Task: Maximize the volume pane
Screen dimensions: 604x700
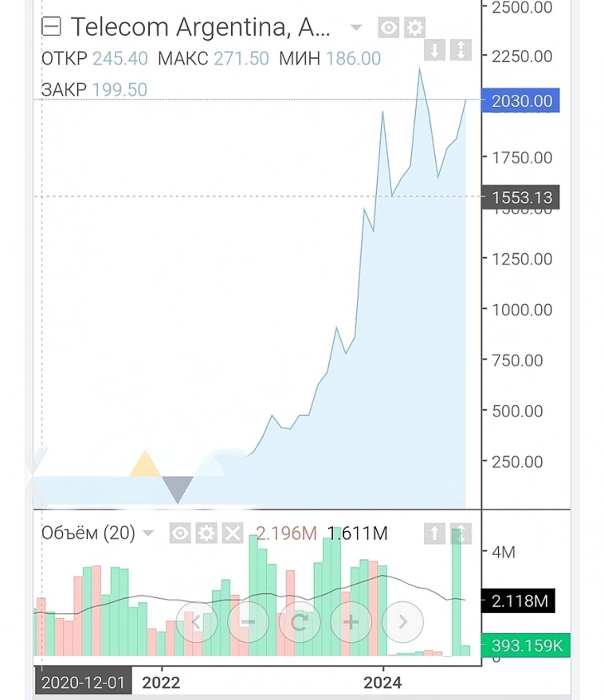Action: tap(461, 534)
